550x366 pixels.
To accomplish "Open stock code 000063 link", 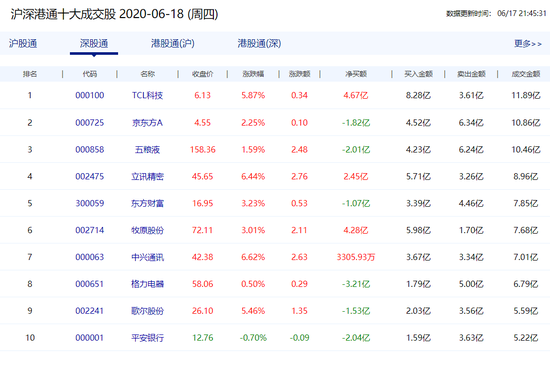I will pyautogui.click(x=90, y=257).
